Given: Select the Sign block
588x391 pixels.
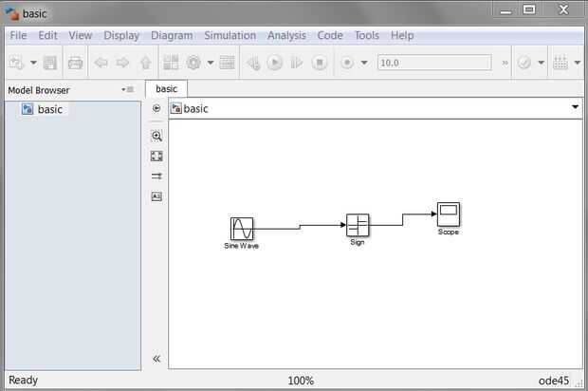Looking at the screenshot, I should click(358, 225).
